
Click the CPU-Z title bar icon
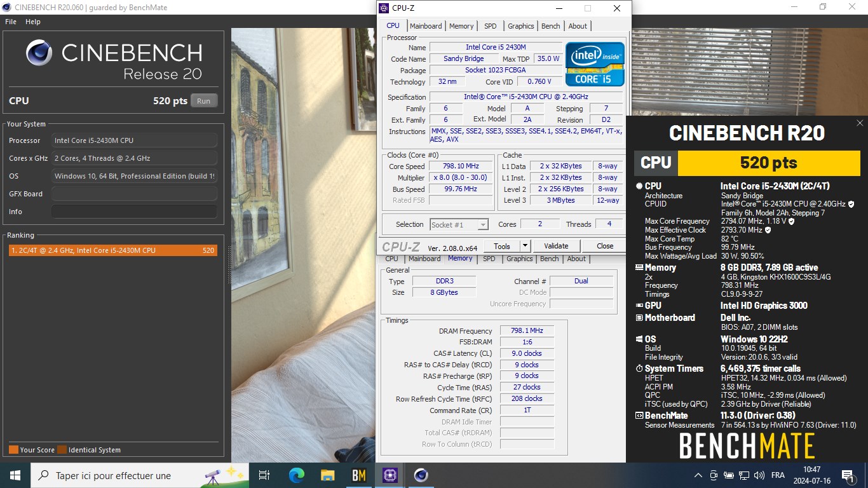pyautogui.click(x=384, y=8)
